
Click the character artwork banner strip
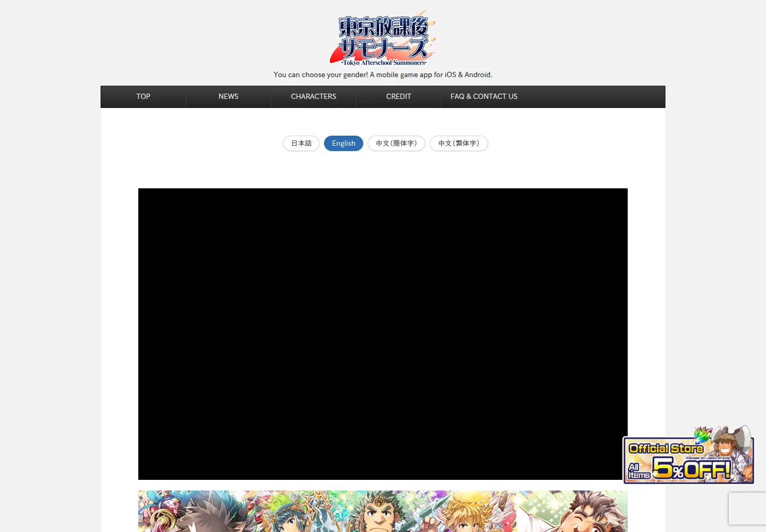pos(383,511)
